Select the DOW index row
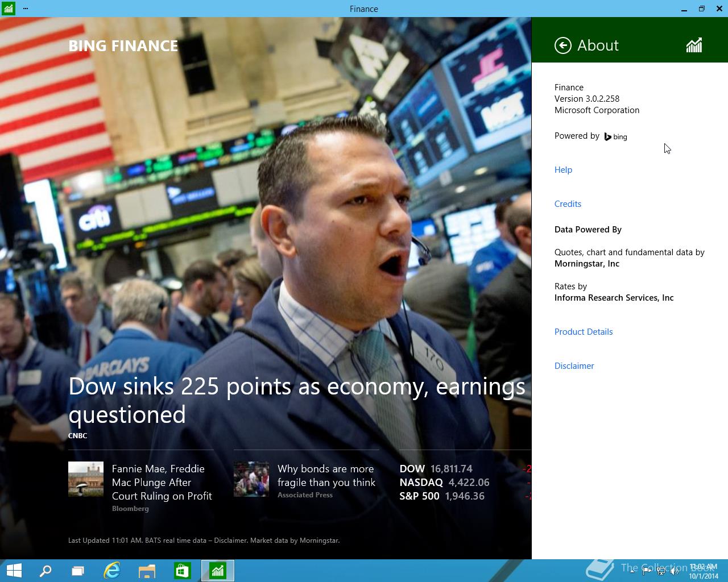This screenshot has width=728, height=582. (465, 469)
